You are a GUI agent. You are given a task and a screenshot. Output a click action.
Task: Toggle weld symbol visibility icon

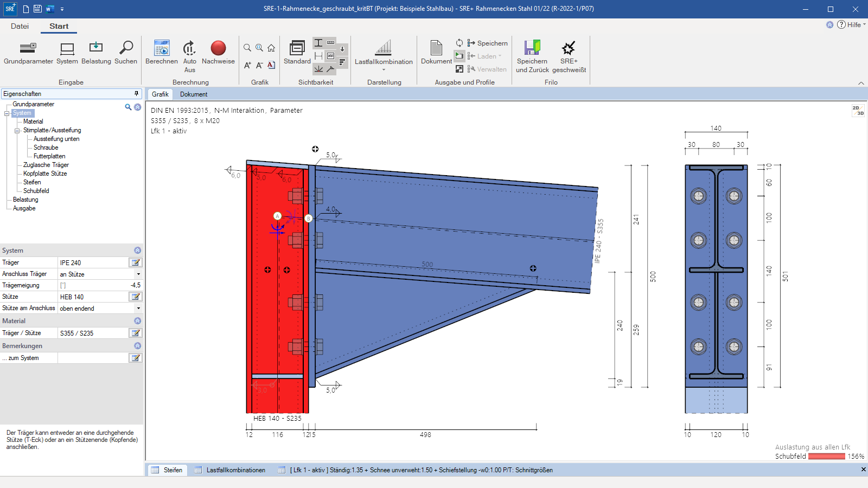pos(330,69)
